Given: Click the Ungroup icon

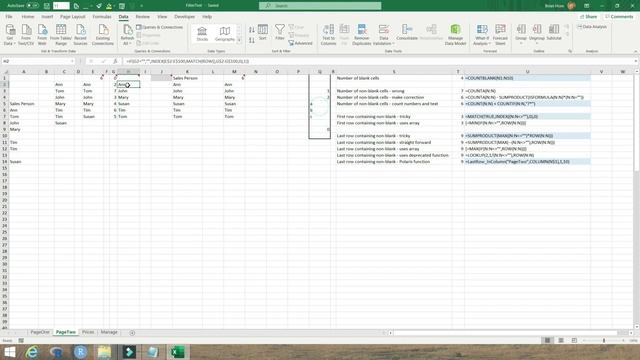Looking at the screenshot, I should (537, 29).
